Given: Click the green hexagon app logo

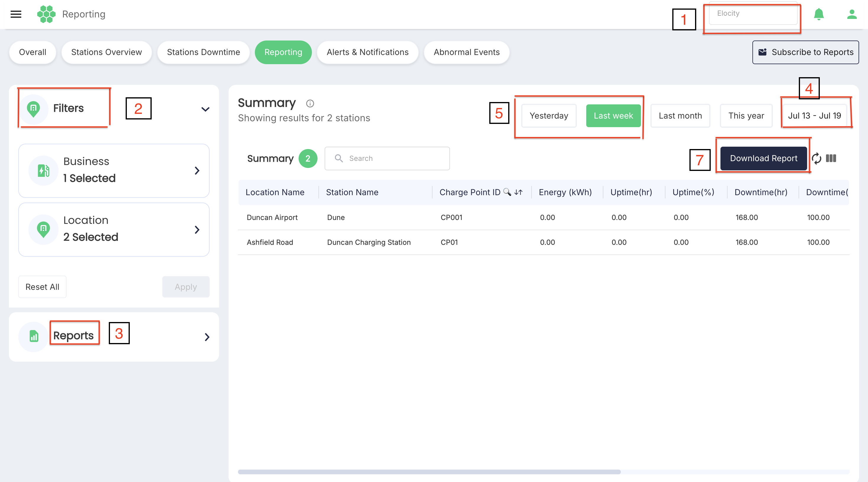Looking at the screenshot, I should (46, 14).
